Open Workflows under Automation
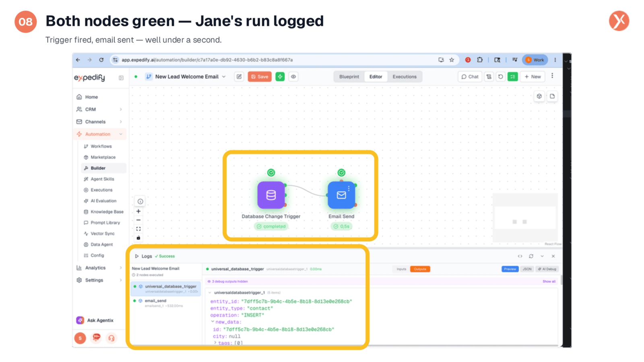644x362 pixels. click(101, 146)
